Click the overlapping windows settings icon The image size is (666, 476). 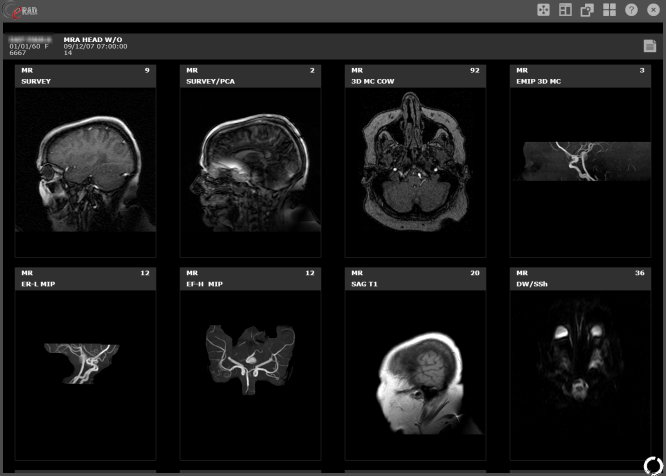587,10
